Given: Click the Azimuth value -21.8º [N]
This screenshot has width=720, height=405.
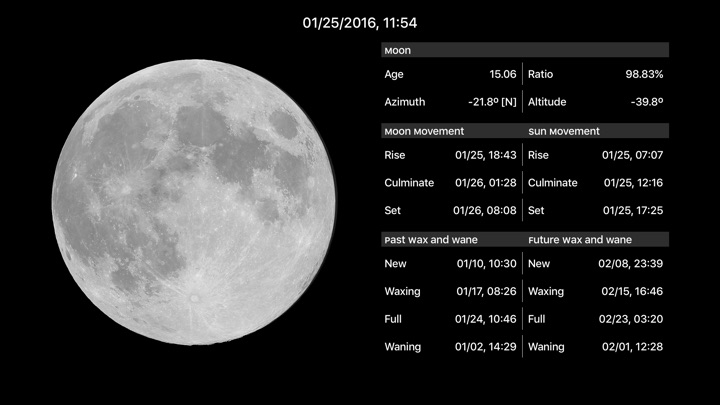Looking at the screenshot, I should [492, 102].
